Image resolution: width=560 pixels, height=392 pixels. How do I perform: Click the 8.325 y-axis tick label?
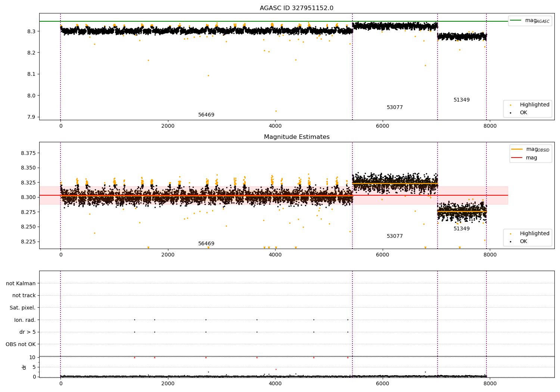[x=28, y=183]
